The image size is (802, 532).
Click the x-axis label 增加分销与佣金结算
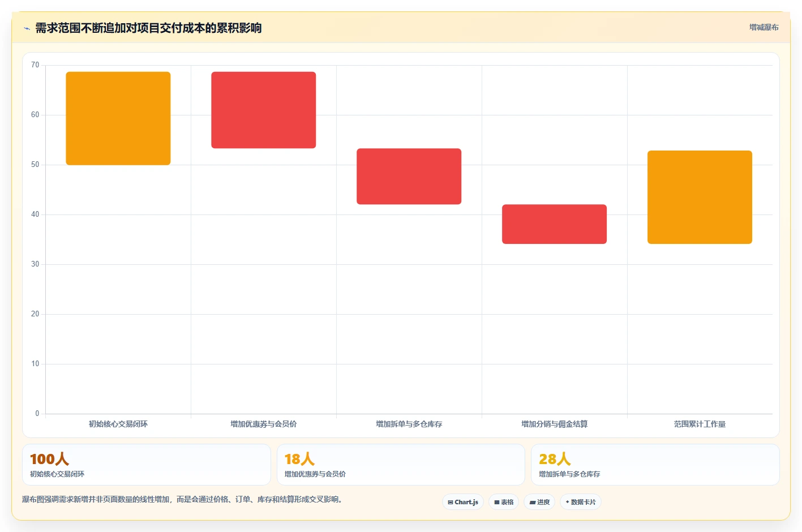[555, 424]
